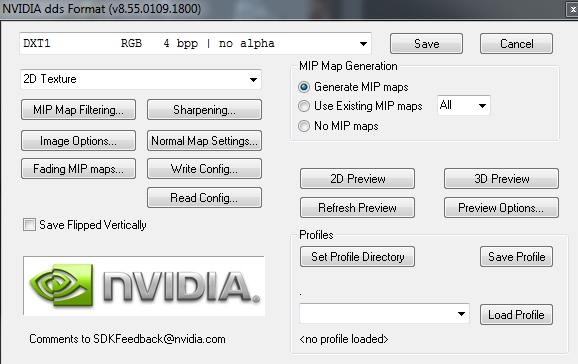Click the Cancel button
This screenshot has width=578, height=364.
point(516,44)
